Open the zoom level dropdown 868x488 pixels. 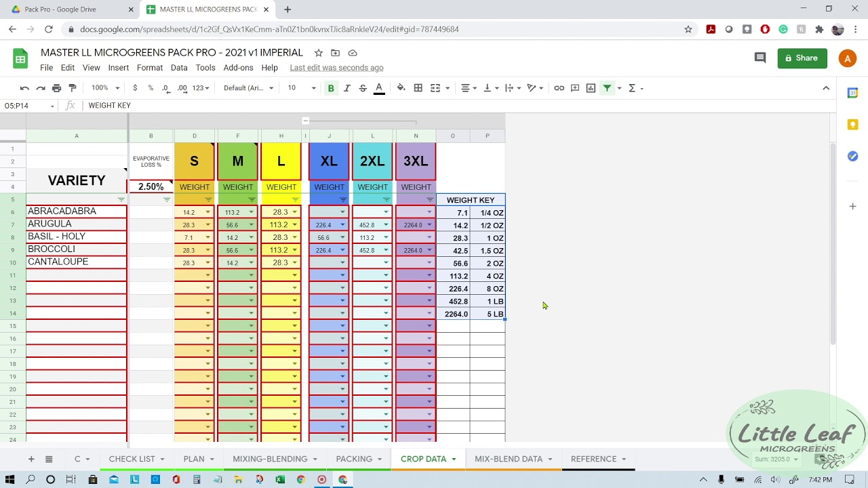(x=106, y=88)
